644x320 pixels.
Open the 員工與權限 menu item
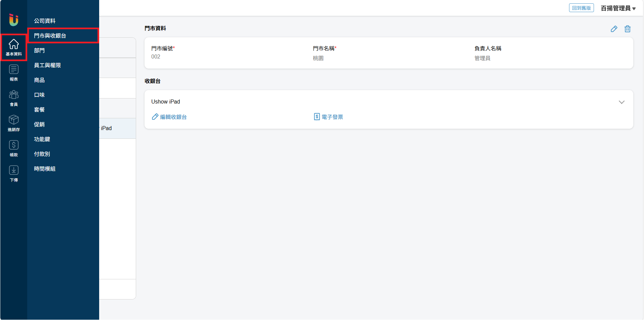(x=47, y=65)
